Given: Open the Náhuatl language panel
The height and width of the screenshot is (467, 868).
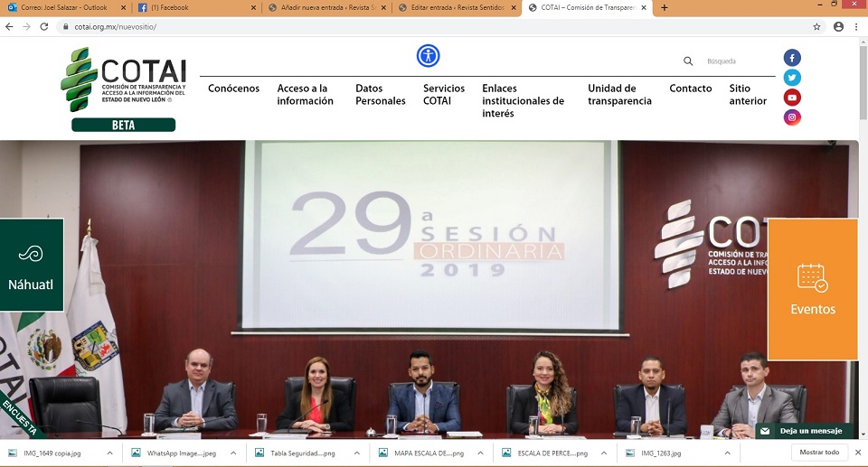Looking at the screenshot, I should pyautogui.click(x=32, y=266).
